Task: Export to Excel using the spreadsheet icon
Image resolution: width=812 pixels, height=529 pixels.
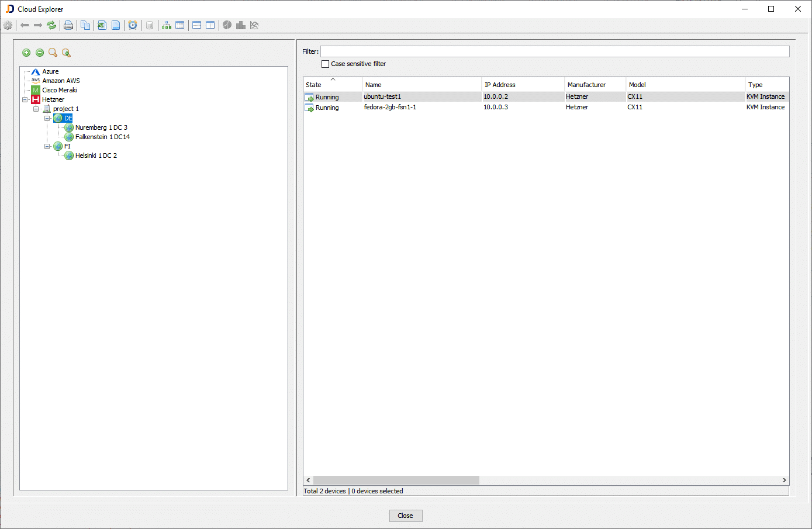Action: (102, 25)
